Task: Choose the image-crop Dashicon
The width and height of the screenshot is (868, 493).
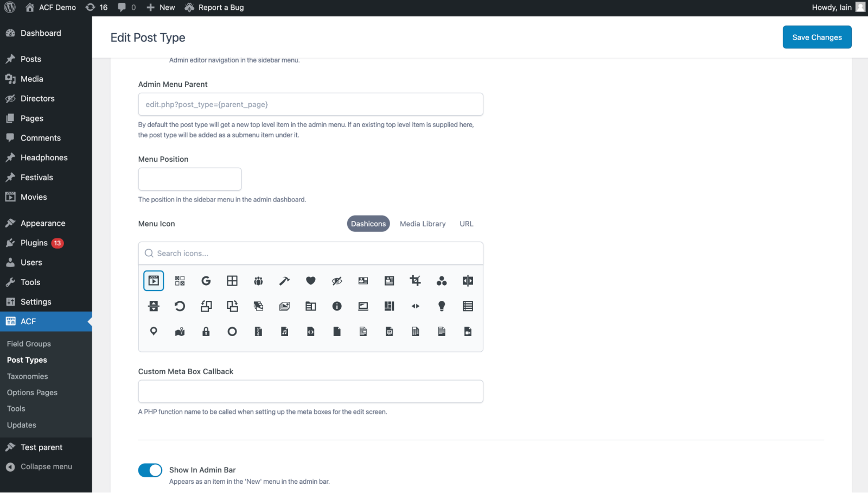Action: point(415,281)
